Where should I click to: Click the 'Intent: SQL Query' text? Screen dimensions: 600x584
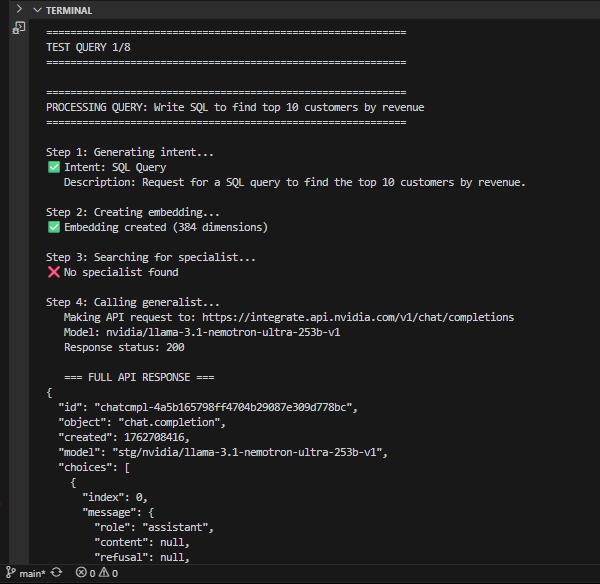(115, 168)
